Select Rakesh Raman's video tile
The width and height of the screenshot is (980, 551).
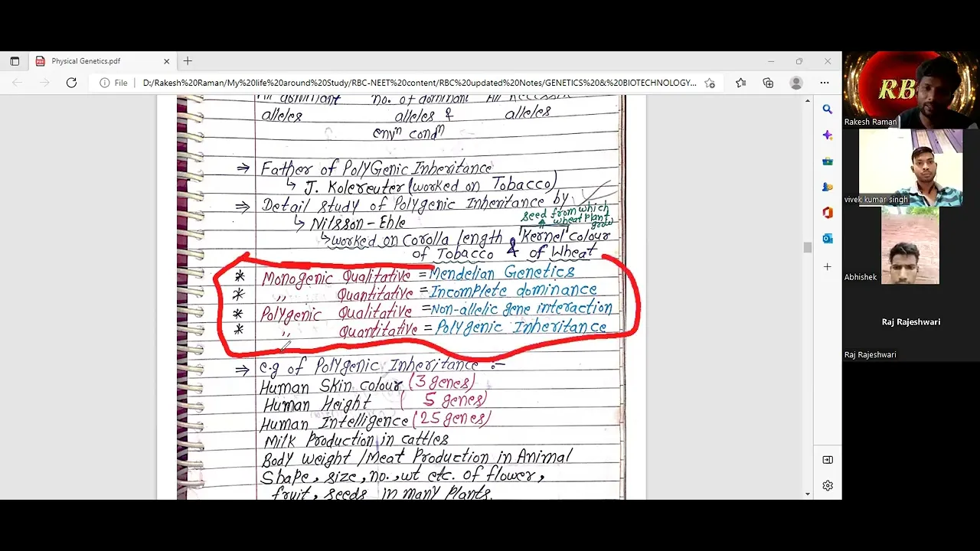coord(911,90)
